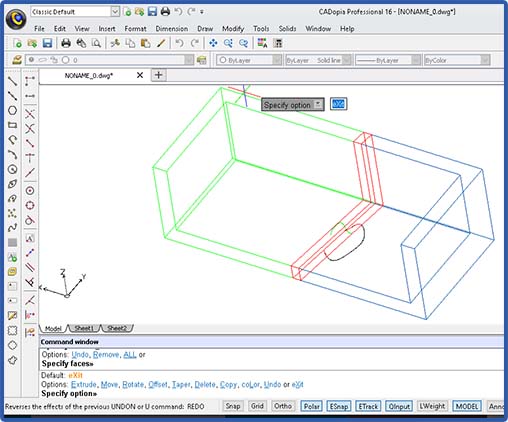Toggle Polar tracking in status bar
Viewport: 508px width, 422px height.
[312, 406]
